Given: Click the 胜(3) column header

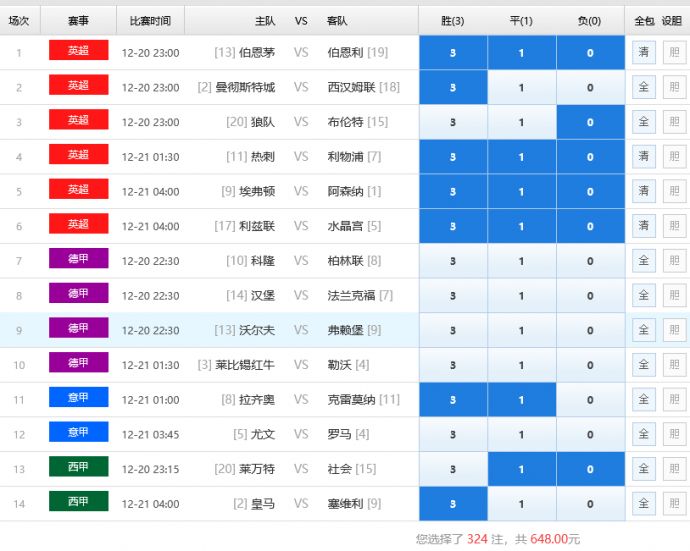Looking at the screenshot, I should click(453, 20).
